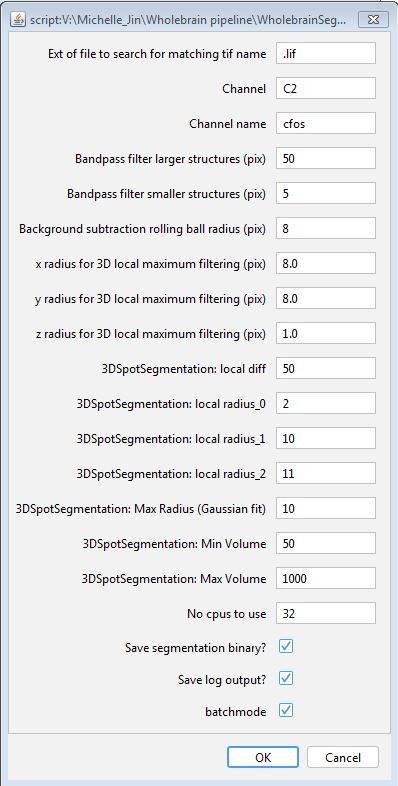The width and height of the screenshot is (398, 786).
Task: Toggle the Save log output checkbox
Action: [286, 679]
